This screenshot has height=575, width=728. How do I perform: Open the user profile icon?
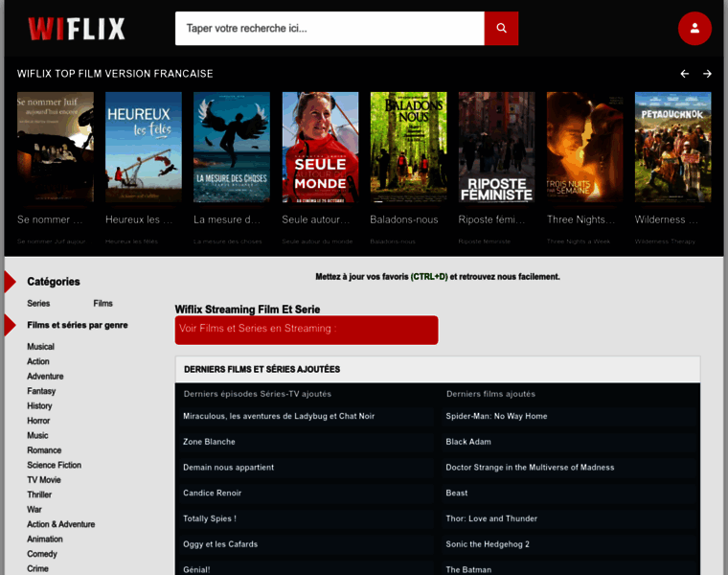tap(694, 29)
